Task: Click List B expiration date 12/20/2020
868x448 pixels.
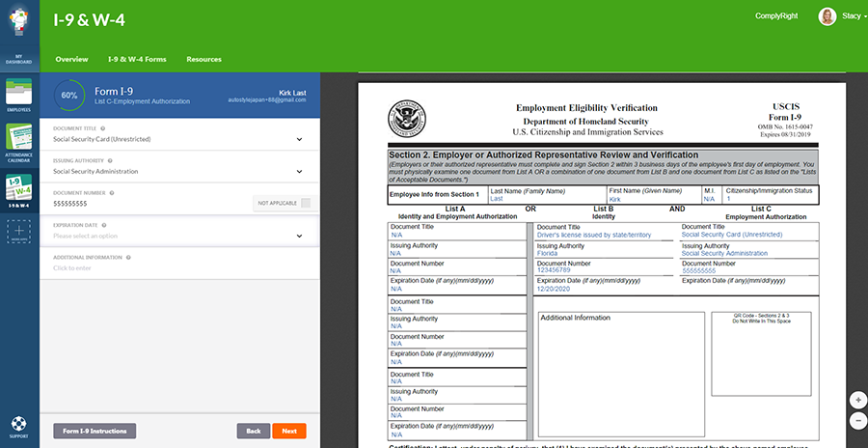Action: point(553,289)
